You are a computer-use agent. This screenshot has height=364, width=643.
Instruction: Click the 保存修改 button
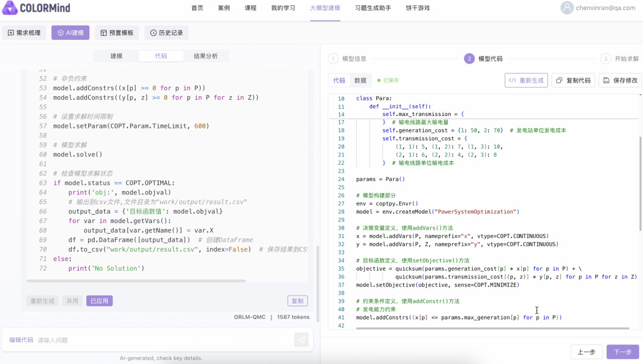click(620, 80)
